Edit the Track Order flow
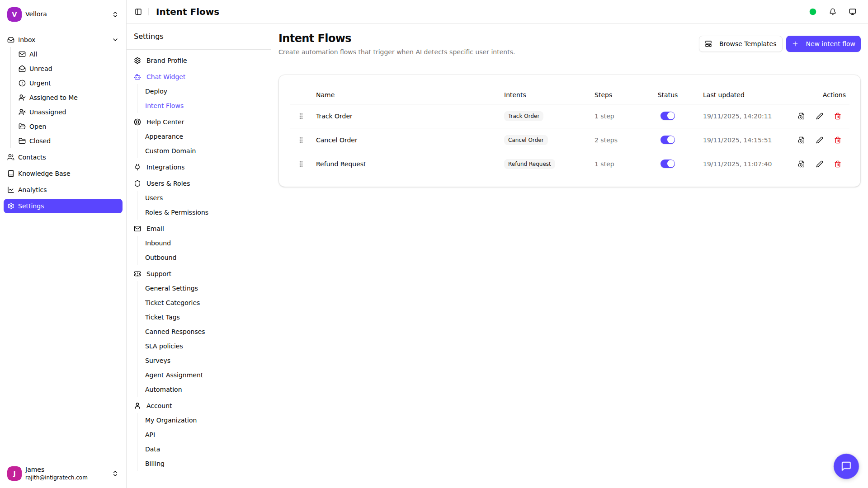 tap(820, 116)
